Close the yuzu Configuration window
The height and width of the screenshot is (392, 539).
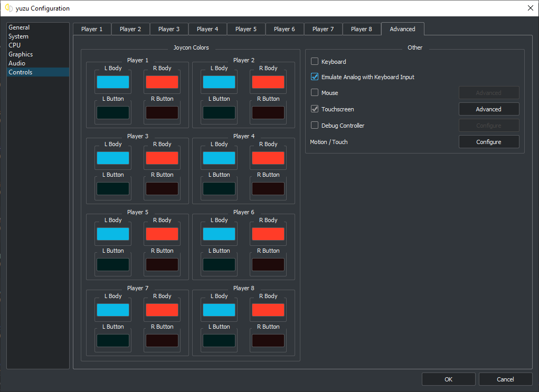[x=530, y=8]
